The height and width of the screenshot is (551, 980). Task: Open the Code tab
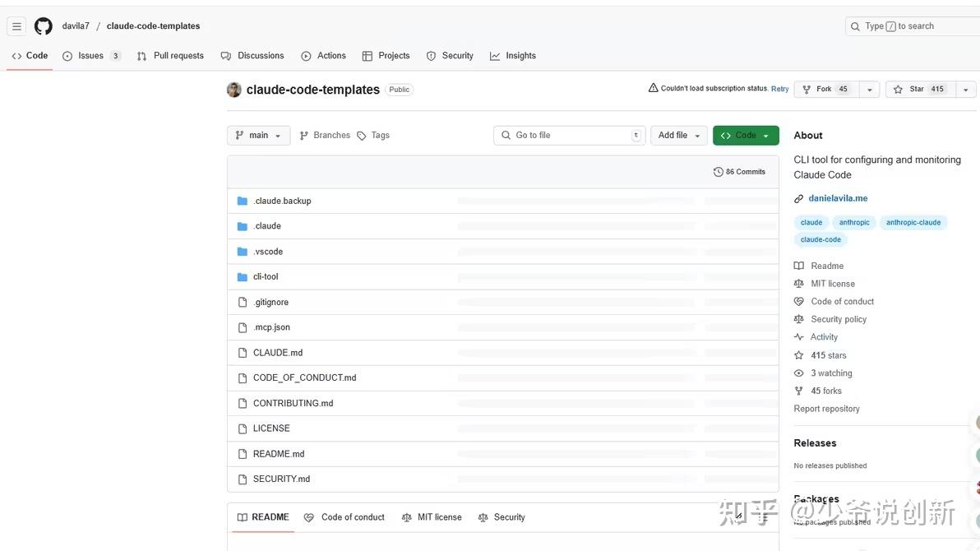[x=30, y=56]
